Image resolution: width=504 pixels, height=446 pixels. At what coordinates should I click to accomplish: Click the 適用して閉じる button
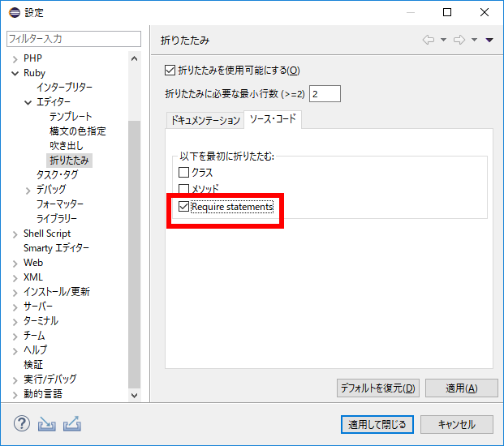(x=377, y=424)
